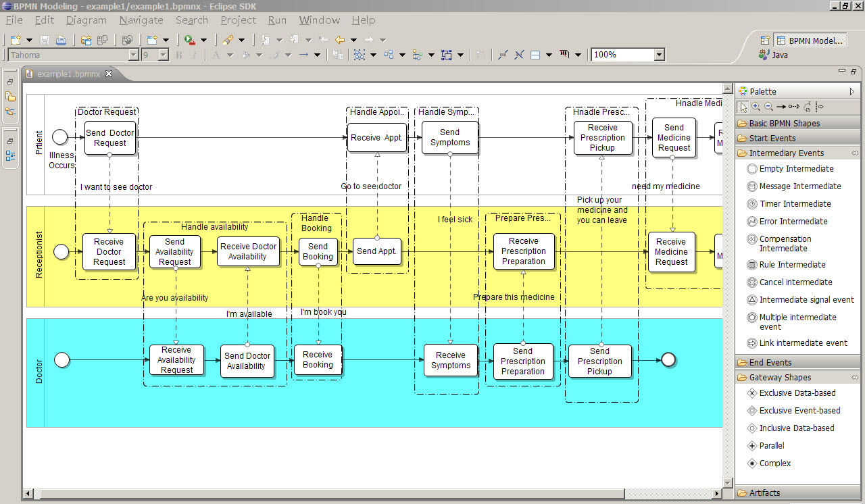865x504 pixels.
Task: Select Cancel intermediate event in palette
Action: (789, 282)
